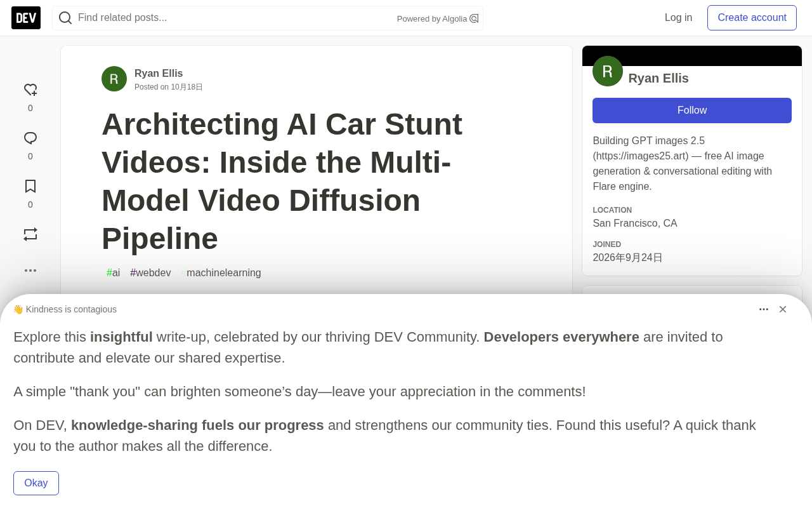Click Okay to acknowledge the banner
The height and width of the screenshot is (508, 812).
36,483
